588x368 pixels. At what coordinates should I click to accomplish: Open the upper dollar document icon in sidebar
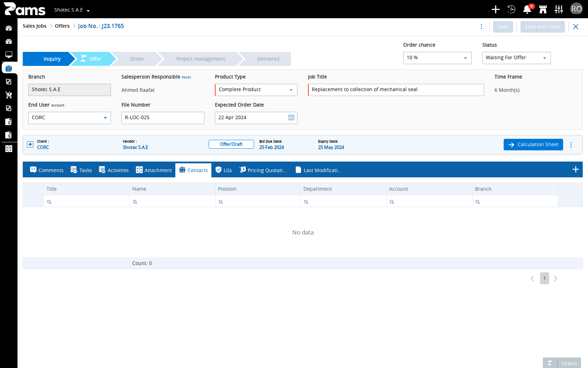[x=9, y=122]
